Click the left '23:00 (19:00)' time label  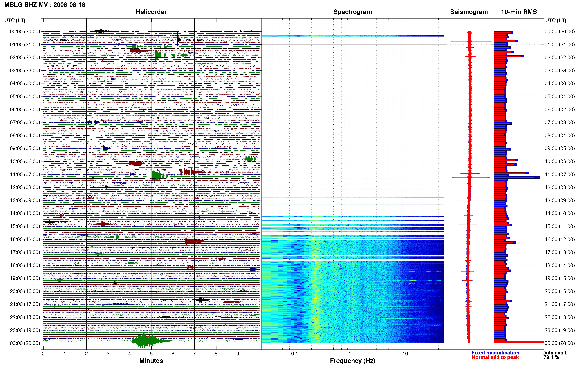25,330
